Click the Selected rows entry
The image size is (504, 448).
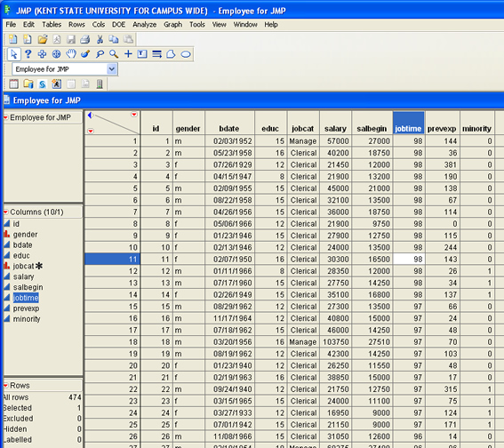(42, 408)
